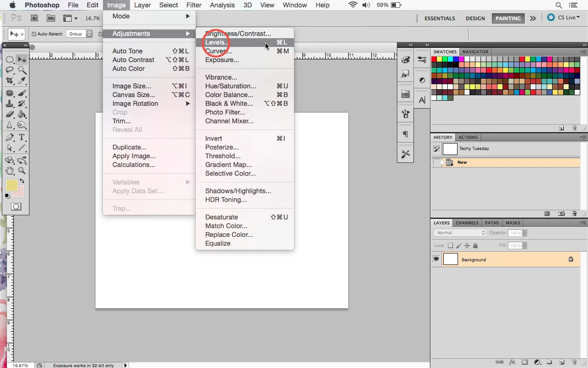Select the Hand tool
The width and height of the screenshot is (588, 368).
point(10,170)
